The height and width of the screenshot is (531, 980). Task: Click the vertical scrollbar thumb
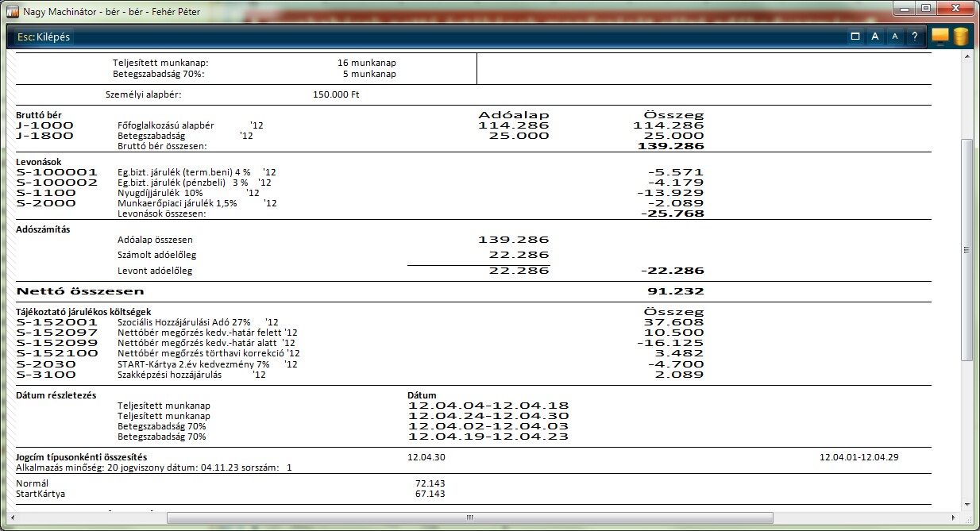coord(966,250)
